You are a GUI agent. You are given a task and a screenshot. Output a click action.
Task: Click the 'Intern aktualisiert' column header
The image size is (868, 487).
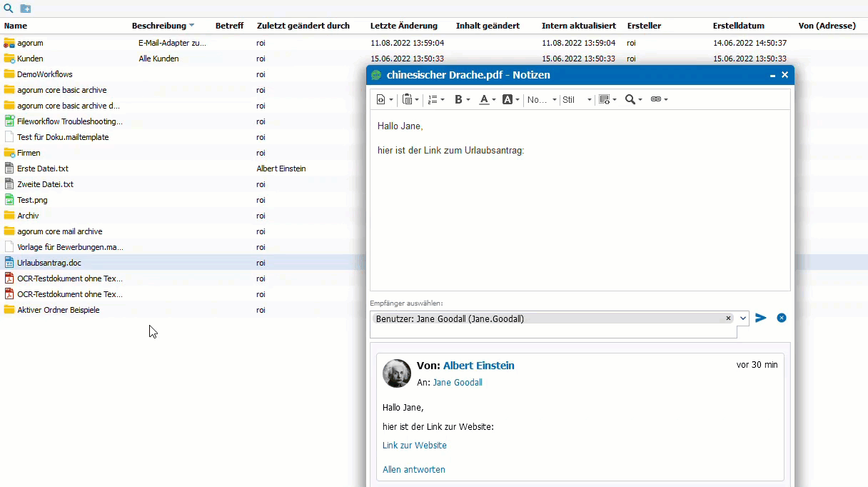click(579, 26)
